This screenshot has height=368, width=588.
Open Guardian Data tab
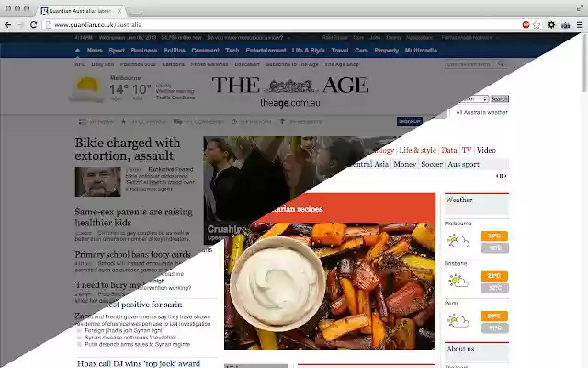tap(449, 150)
